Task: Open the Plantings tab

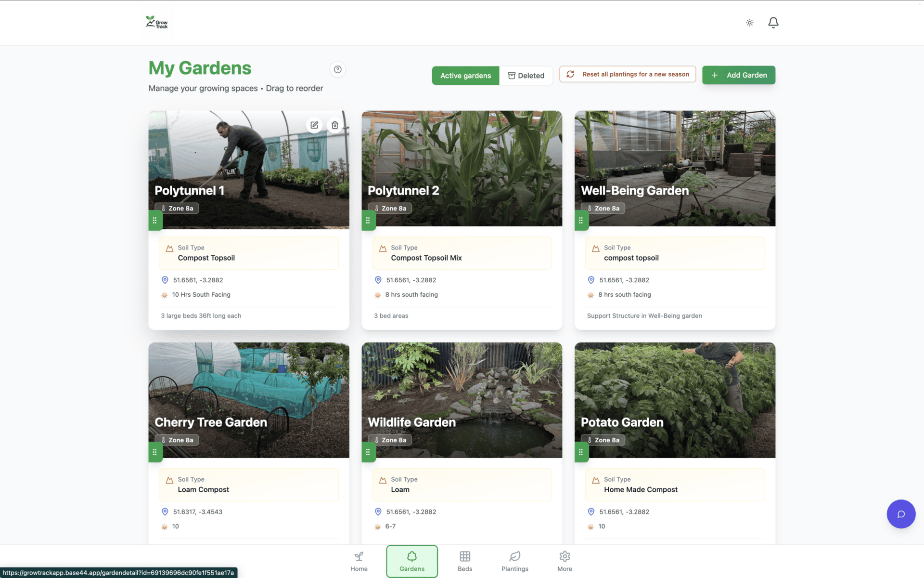Action: pos(514,561)
